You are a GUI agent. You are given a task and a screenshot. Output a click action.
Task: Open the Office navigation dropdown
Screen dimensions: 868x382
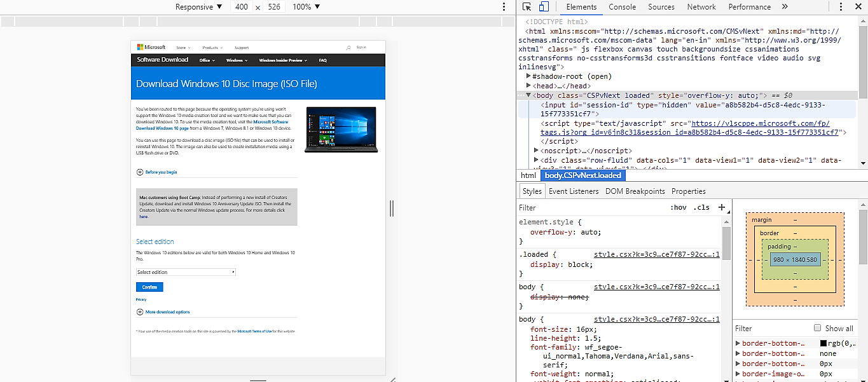point(207,60)
